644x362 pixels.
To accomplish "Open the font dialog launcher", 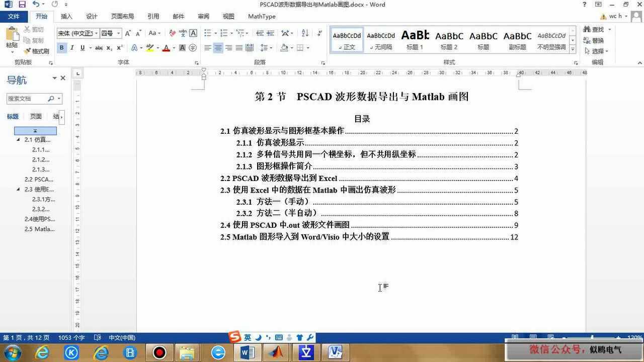I will 196,63.
